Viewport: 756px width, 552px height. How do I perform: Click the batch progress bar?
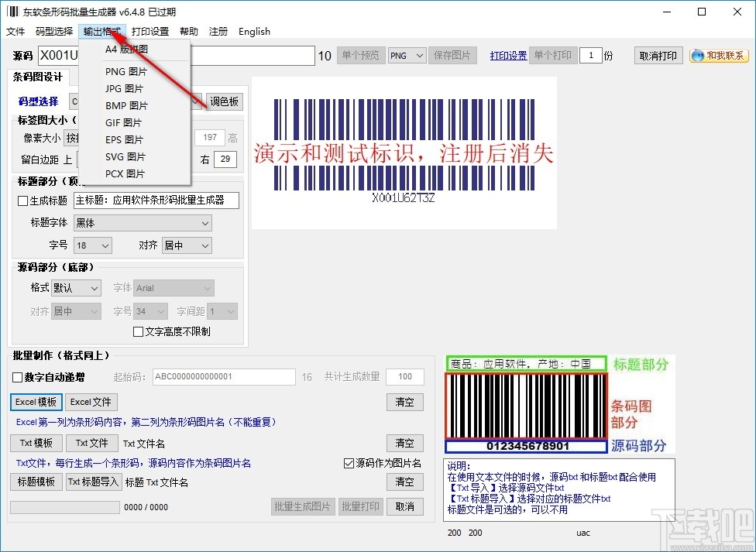(x=65, y=507)
